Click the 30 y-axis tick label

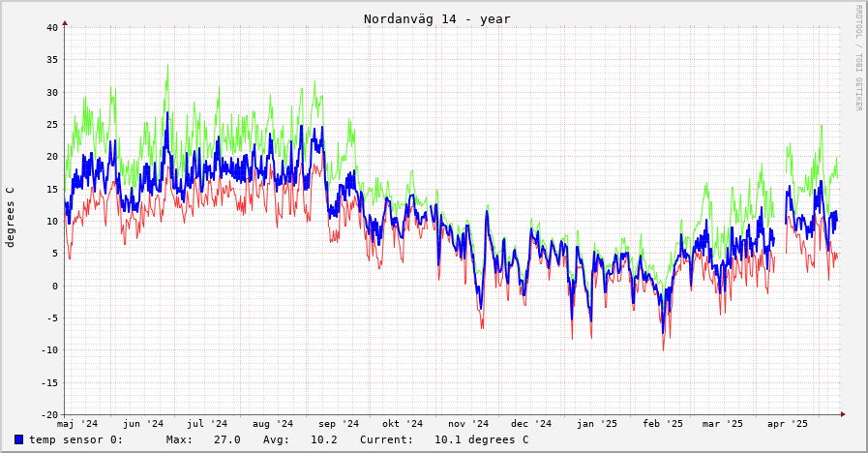tap(52, 93)
